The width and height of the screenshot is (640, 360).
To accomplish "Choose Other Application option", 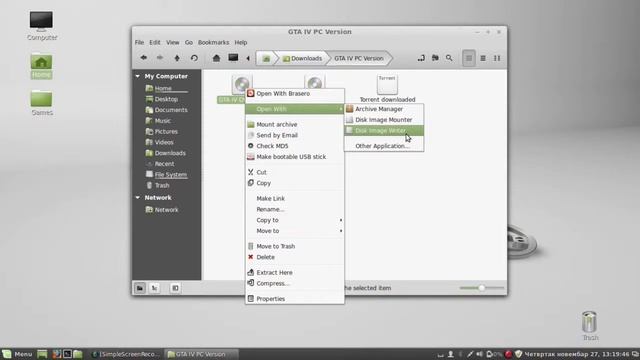I will coord(384,146).
